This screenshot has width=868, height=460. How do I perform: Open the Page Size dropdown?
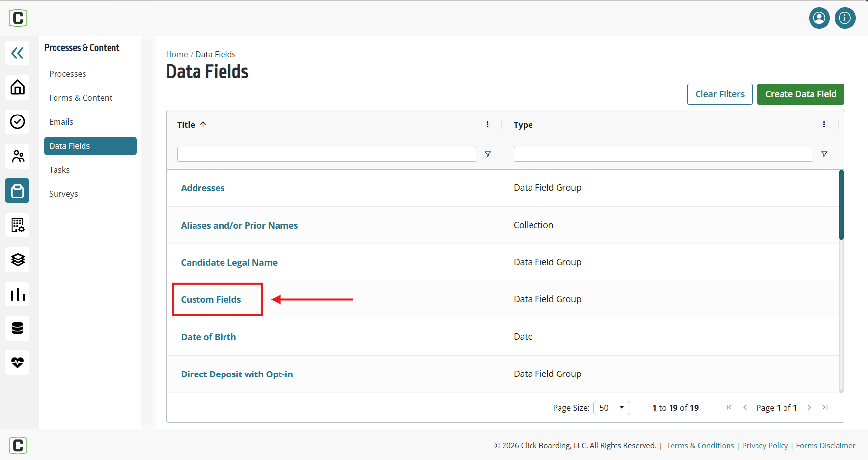coord(612,408)
